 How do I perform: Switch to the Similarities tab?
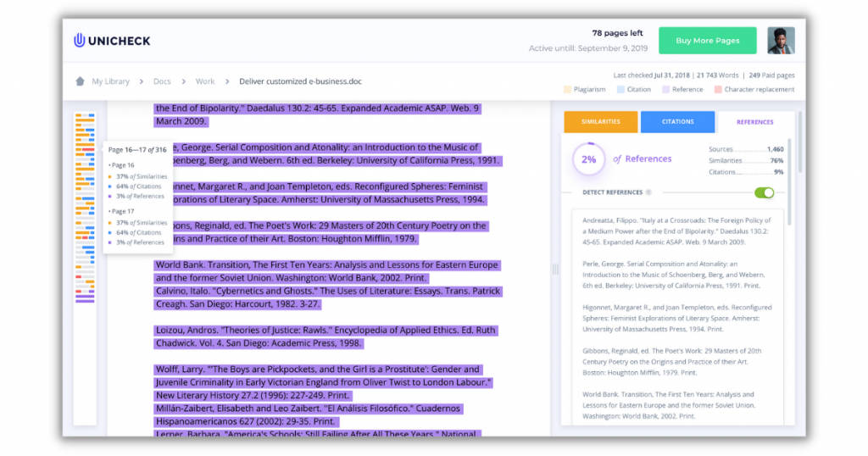pyautogui.click(x=600, y=122)
